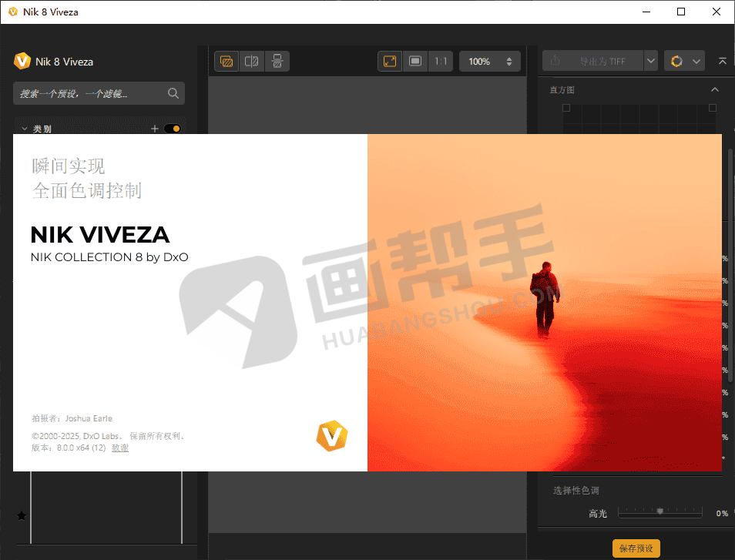Click the fill-view zoom icon
The height and width of the screenshot is (560, 735).
click(x=415, y=62)
